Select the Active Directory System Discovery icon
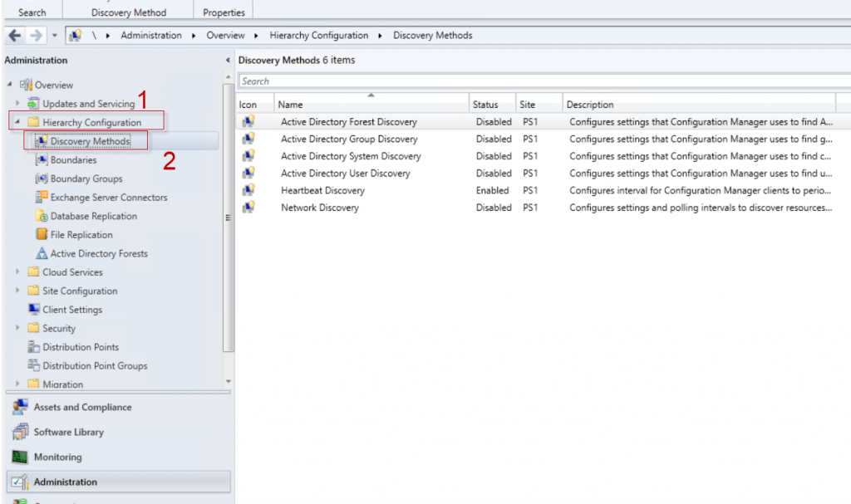Screen dimensions: 851x504 tap(248, 156)
